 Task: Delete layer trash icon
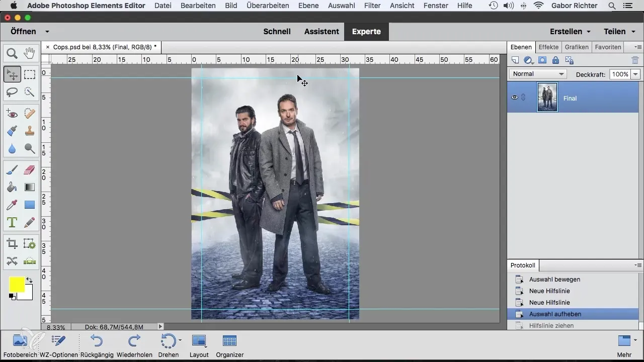tap(635, 60)
